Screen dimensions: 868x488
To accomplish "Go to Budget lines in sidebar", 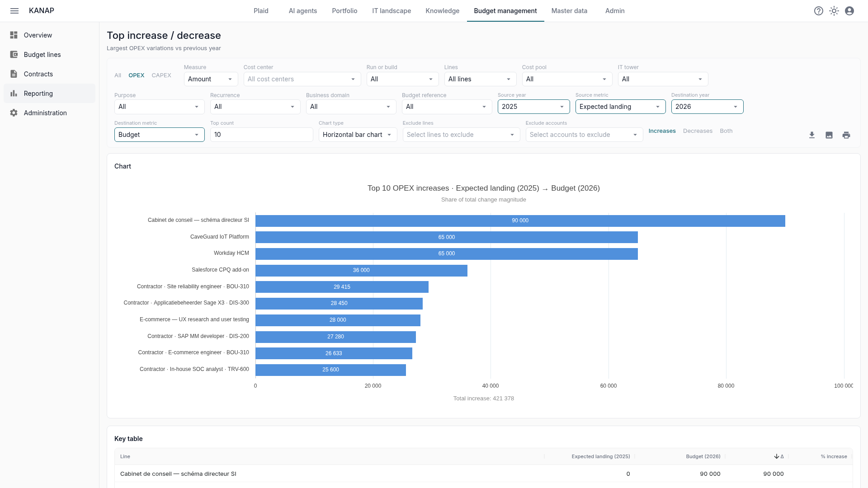I will [50, 55].
